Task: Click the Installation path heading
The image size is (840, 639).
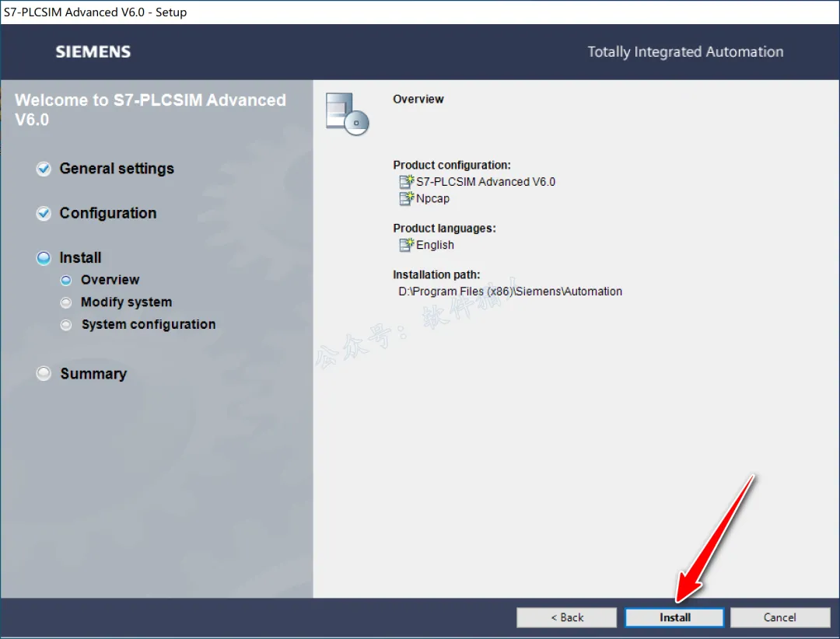Action: [436, 274]
